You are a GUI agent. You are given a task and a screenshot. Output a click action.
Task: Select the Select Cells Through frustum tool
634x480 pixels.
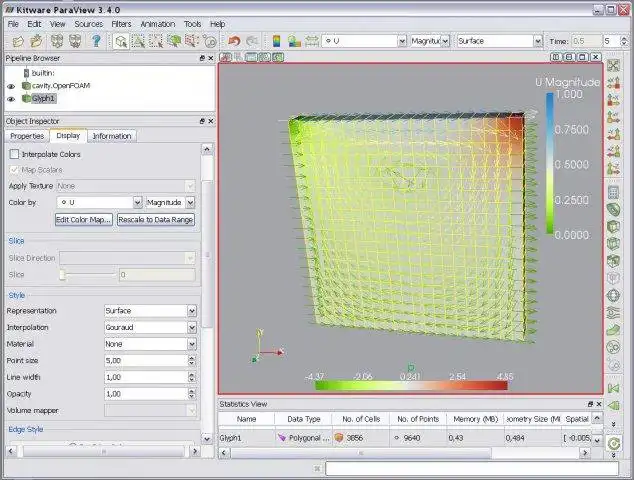pos(174,41)
